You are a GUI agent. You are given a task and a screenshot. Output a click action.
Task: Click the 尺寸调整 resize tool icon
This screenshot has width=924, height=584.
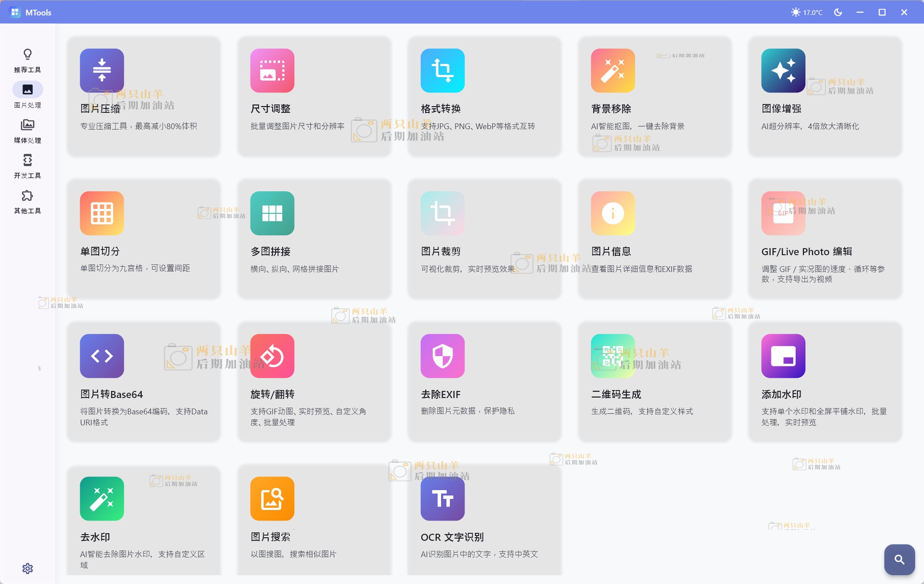(x=272, y=71)
